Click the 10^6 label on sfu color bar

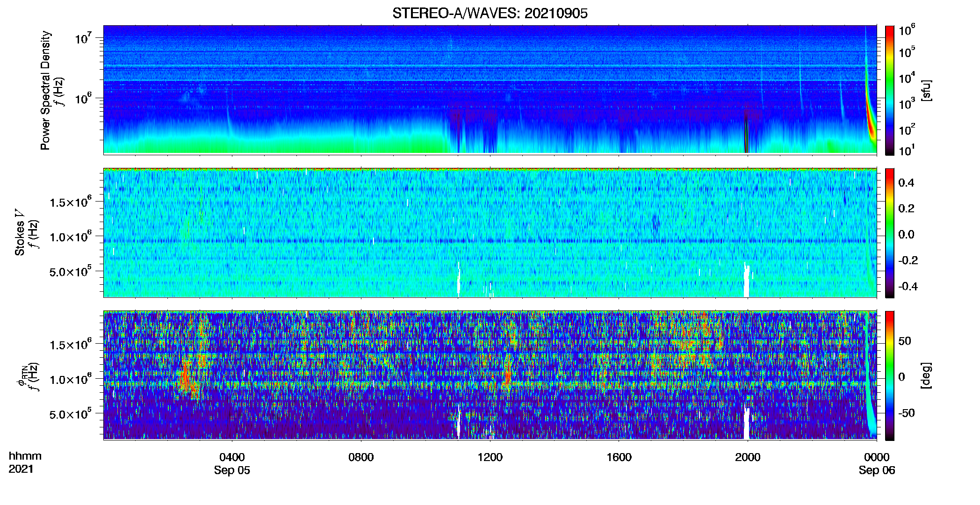pyautogui.click(x=907, y=30)
